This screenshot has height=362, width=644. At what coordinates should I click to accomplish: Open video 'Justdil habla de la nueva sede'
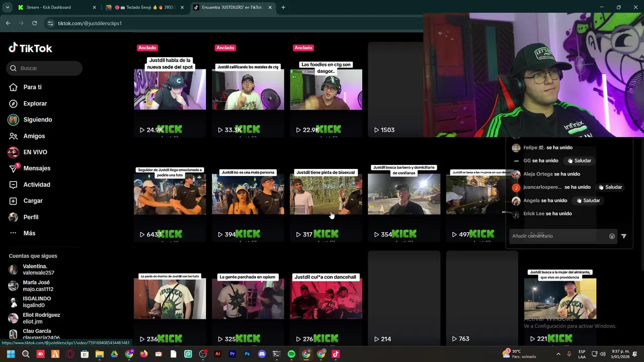coord(170,89)
